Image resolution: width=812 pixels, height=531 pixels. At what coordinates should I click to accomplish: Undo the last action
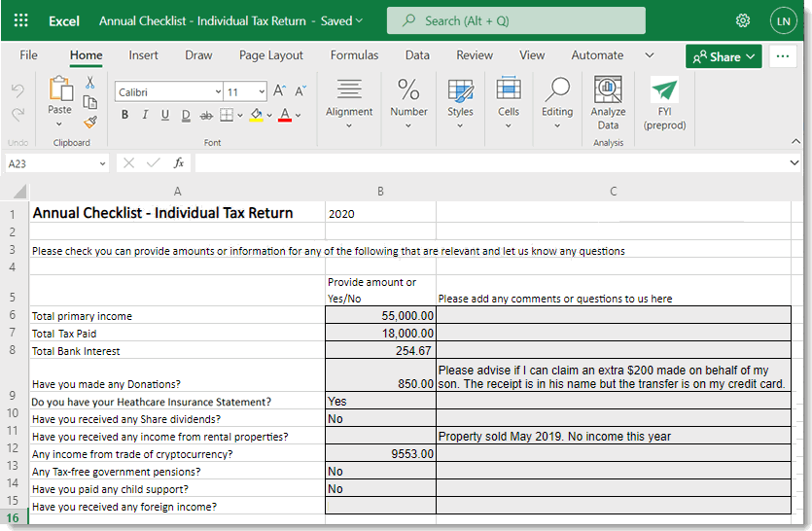click(x=18, y=90)
